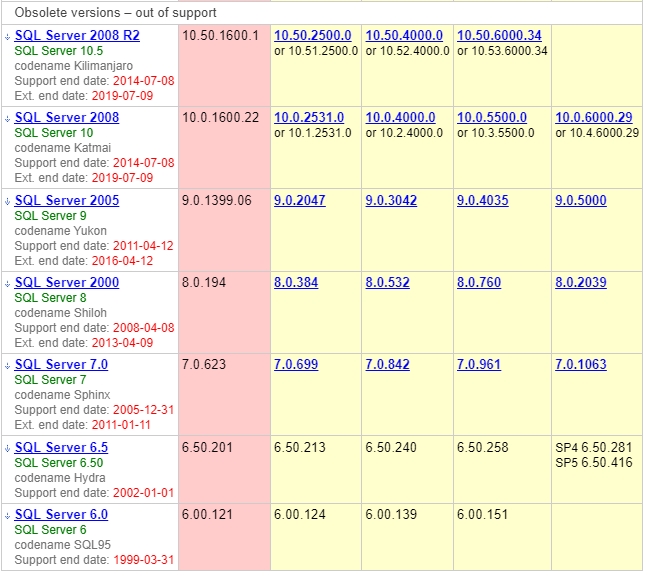Click the RTM version 10.0.1600.22 cell
The image size is (649, 576).
(224, 148)
